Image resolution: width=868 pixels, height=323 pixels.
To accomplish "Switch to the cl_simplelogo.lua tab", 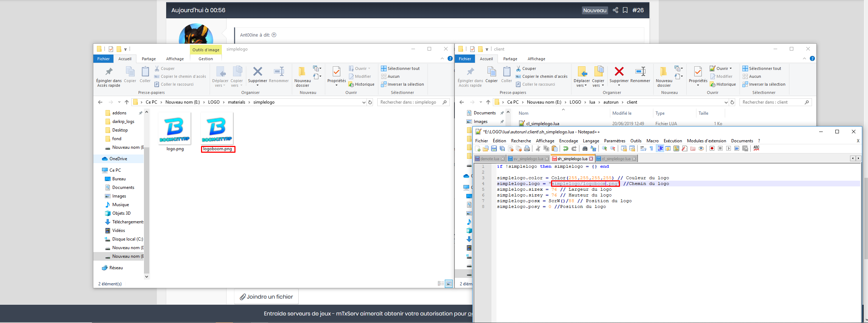I will pos(616,159).
